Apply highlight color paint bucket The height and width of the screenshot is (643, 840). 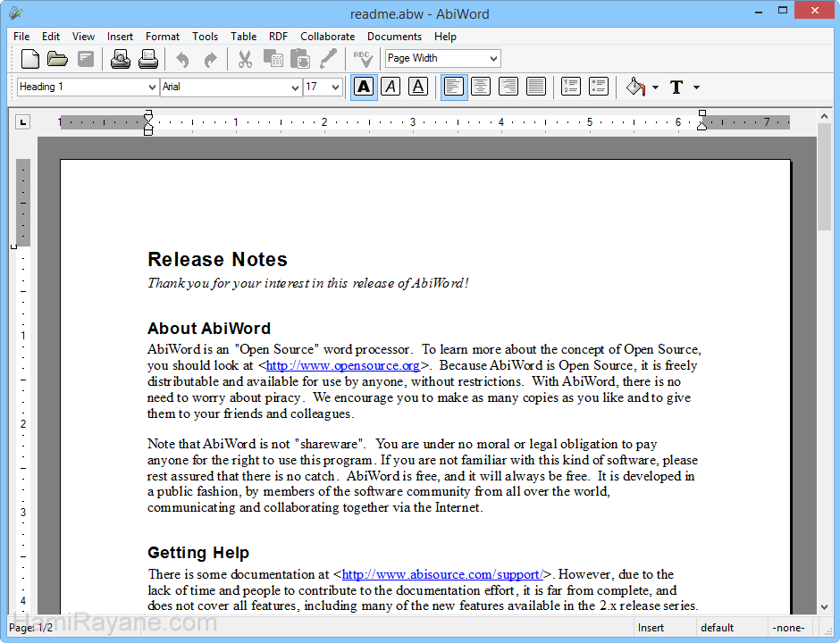click(635, 87)
